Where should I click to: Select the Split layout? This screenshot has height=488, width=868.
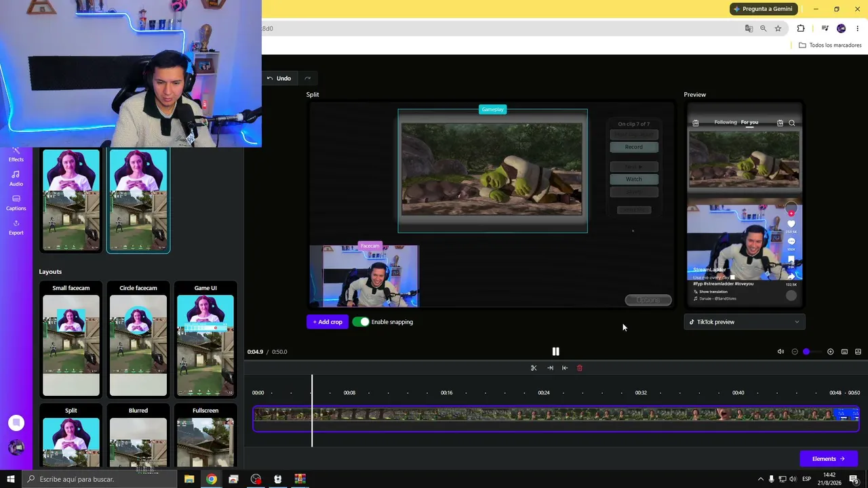pos(71,436)
